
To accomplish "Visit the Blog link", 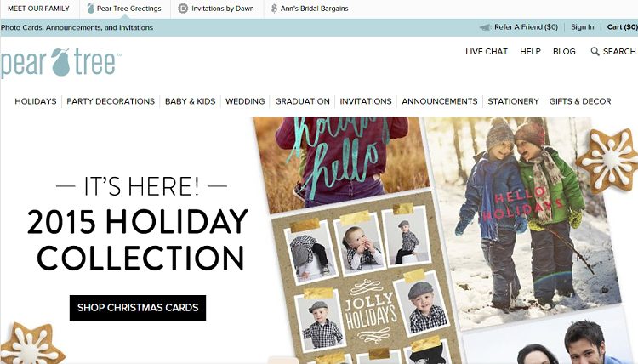I will [564, 52].
